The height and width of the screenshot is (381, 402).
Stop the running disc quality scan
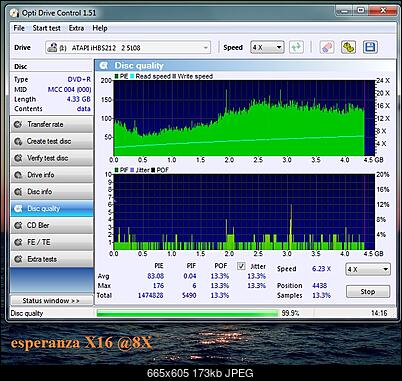[368, 292]
